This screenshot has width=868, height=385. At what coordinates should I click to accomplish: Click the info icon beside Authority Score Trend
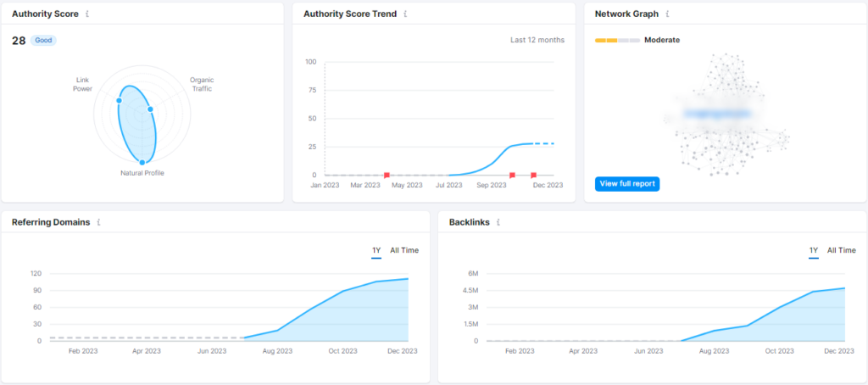tap(405, 14)
